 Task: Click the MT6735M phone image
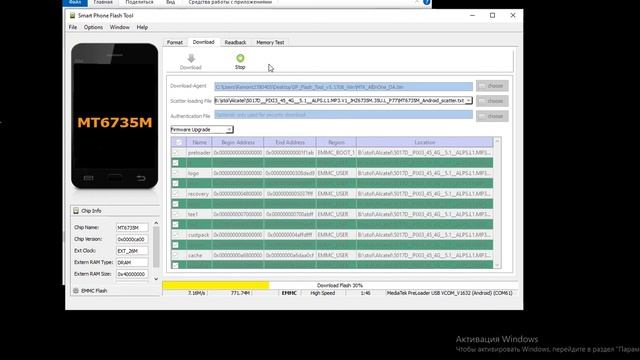pos(115,116)
